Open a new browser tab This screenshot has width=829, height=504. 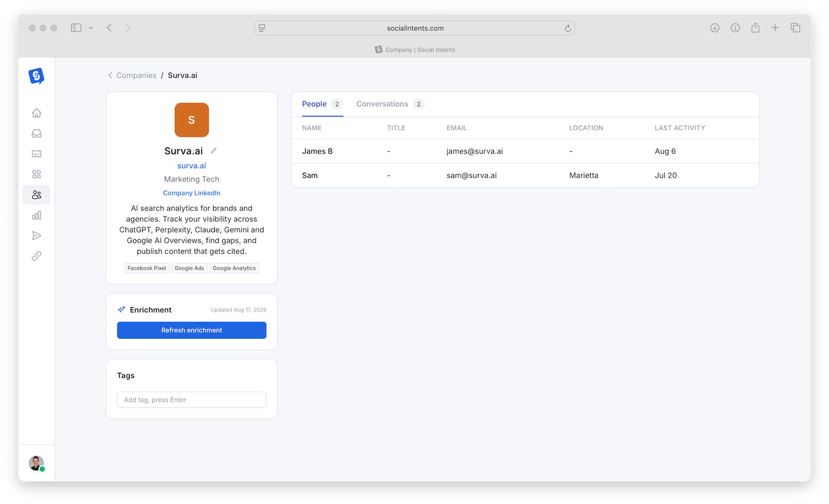click(775, 28)
